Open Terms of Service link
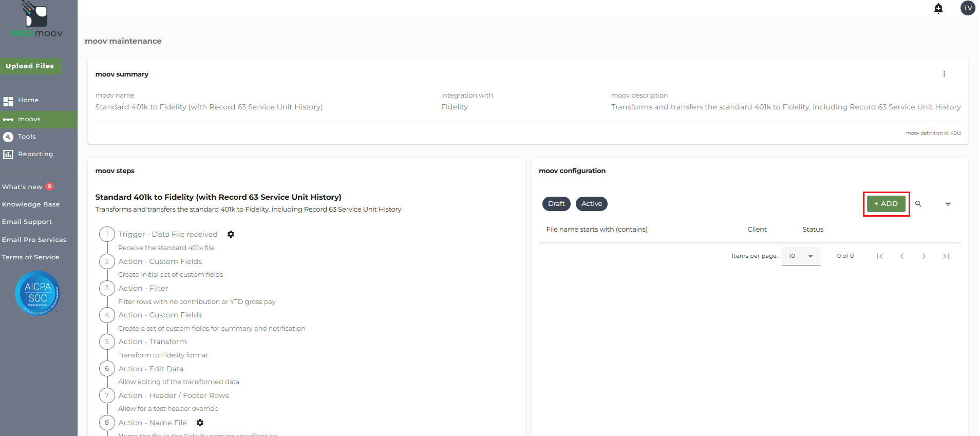Viewport: 980px width, 436px height. click(x=30, y=257)
